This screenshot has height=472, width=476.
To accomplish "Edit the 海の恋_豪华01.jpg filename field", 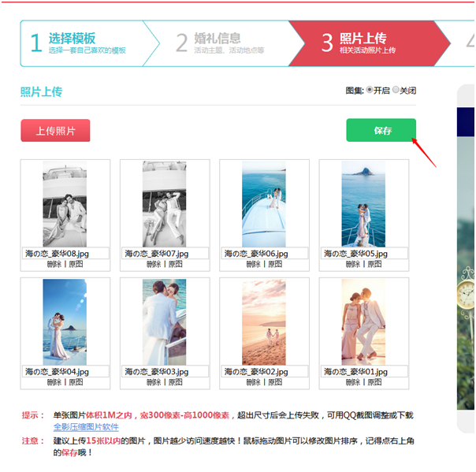I will tap(364, 371).
